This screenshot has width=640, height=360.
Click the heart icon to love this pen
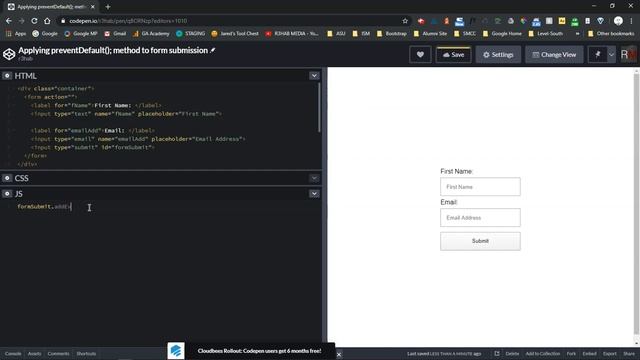[x=420, y=55]
